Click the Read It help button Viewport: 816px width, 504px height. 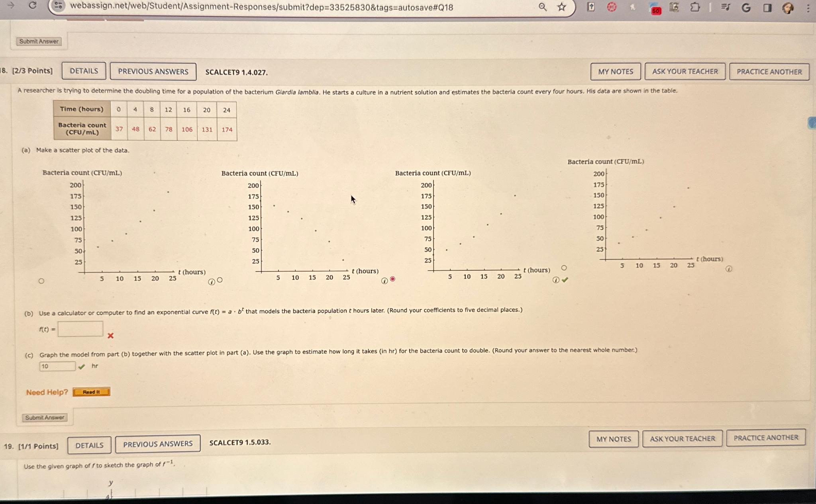91,392
